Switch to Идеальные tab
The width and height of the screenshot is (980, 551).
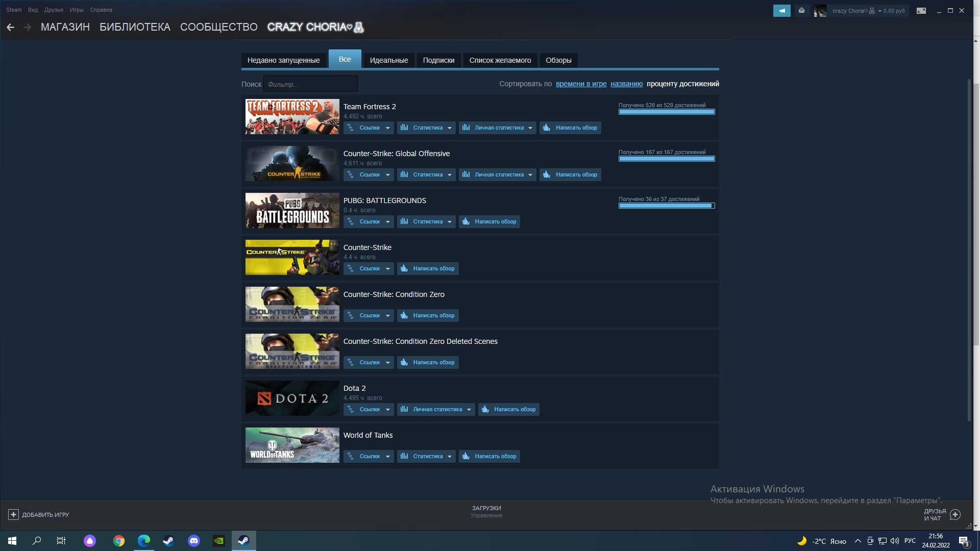pyautogui.click(x=389, y=60)
